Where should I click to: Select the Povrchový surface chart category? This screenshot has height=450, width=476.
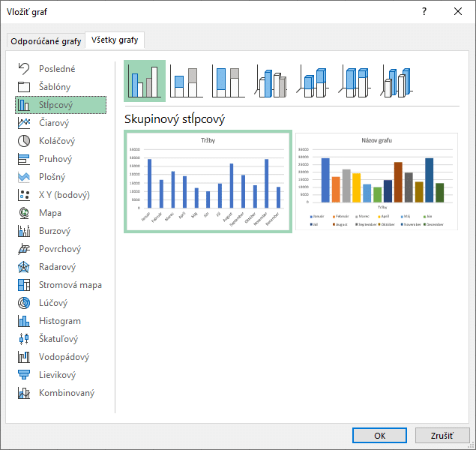tap(61, 249)
